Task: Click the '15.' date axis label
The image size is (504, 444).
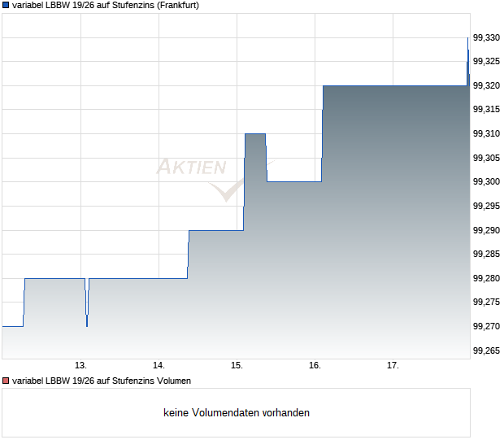Action: pos(237,366)
